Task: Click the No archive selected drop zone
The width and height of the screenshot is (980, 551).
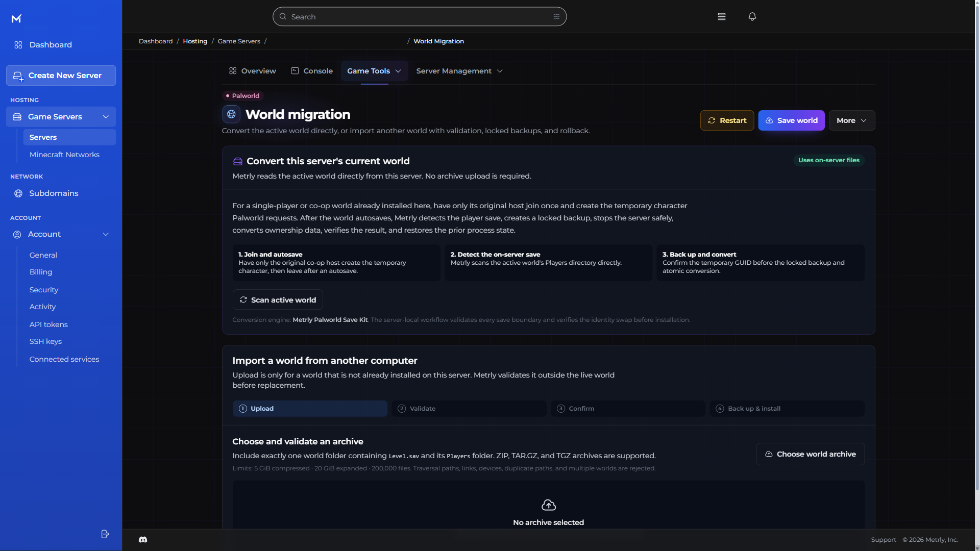Action: [548, 505]
